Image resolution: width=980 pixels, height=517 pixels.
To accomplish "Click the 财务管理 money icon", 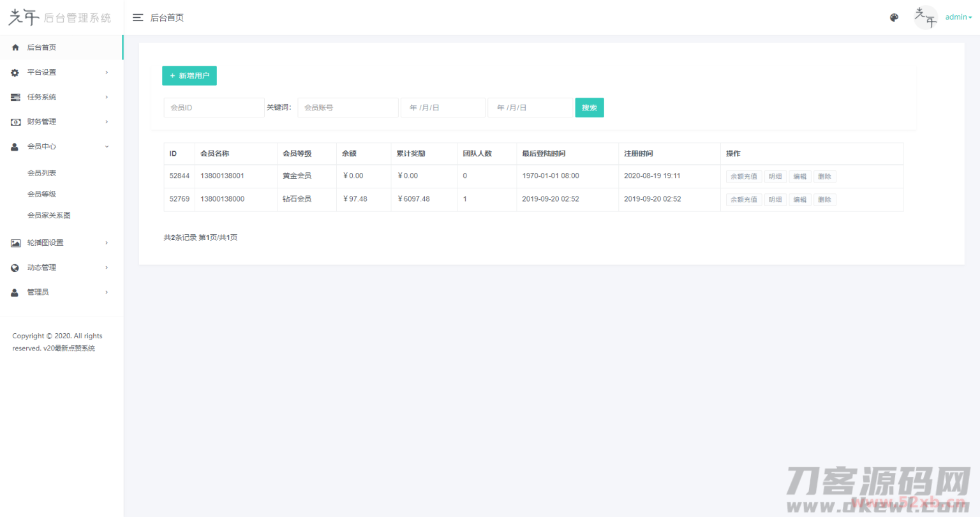I will [15, 122].
